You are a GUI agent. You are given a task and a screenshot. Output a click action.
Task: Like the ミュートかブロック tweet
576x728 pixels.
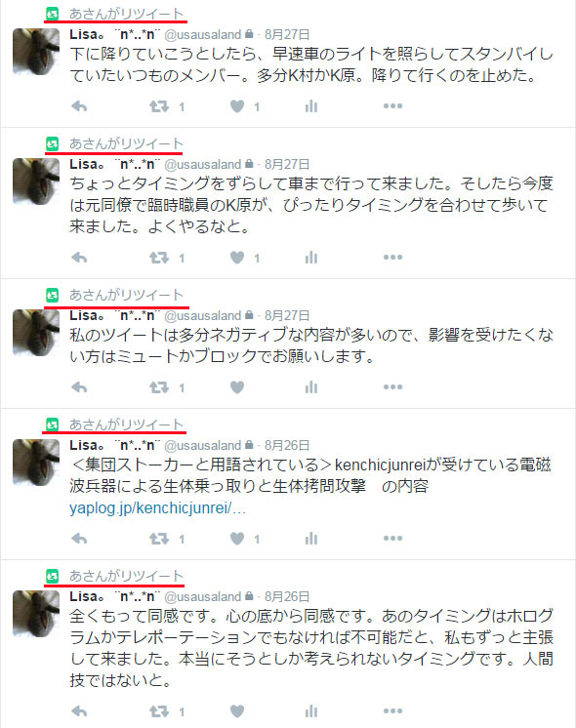237,387
